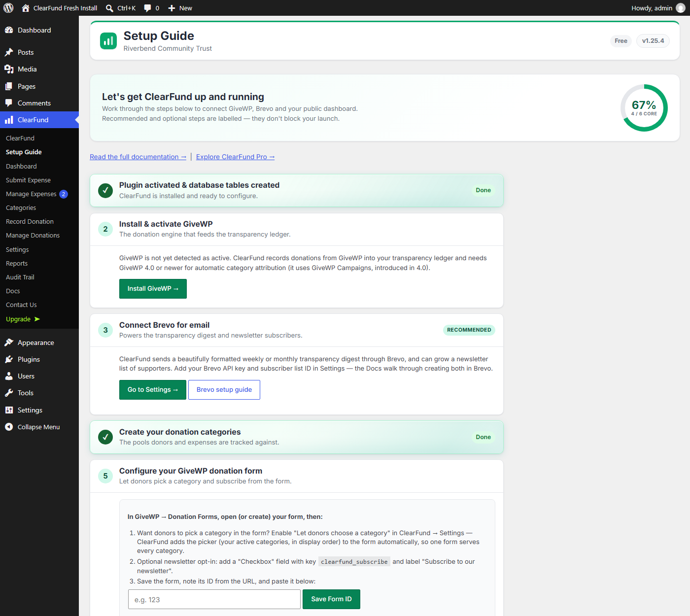The height and width of the screenshot is (616, 690).
Task: Click the Settings sliders icon in sidebar
Action: [9, 410]
